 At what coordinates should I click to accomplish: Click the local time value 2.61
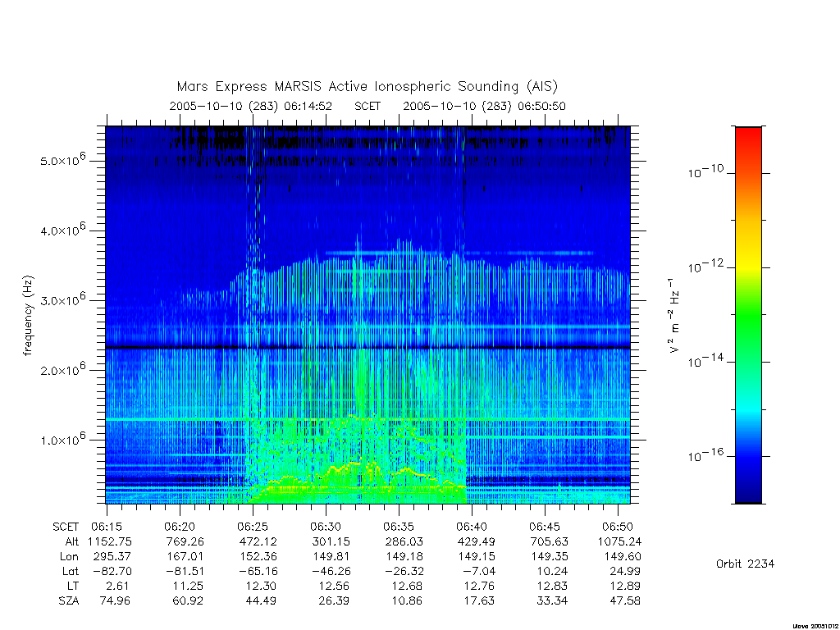coord(118,587)
